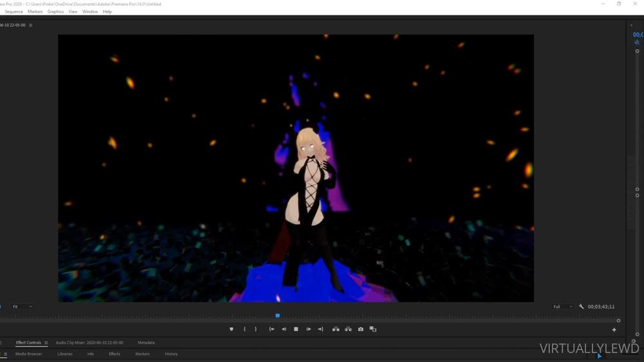Click the Mark In bracket icon
The image size is (644, 362).
click(244, 329)
